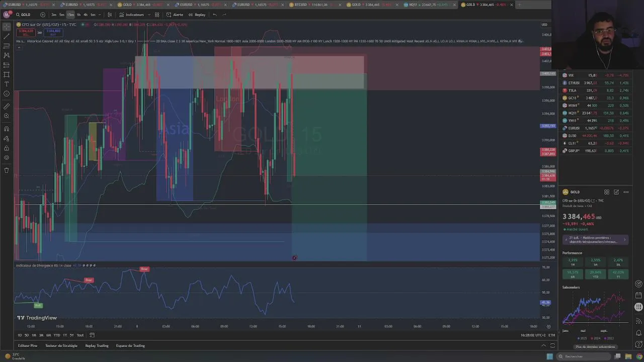Screen dimensions: 644x362
Task: Open the Indicateurs panel
Action: pyautogui.click(x=132, y=15)
